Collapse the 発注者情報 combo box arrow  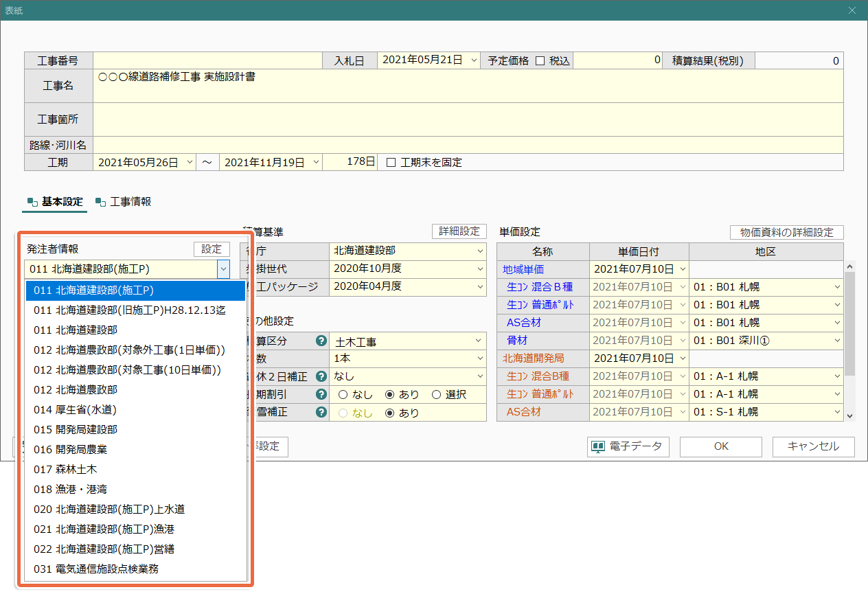coord(223,269)
